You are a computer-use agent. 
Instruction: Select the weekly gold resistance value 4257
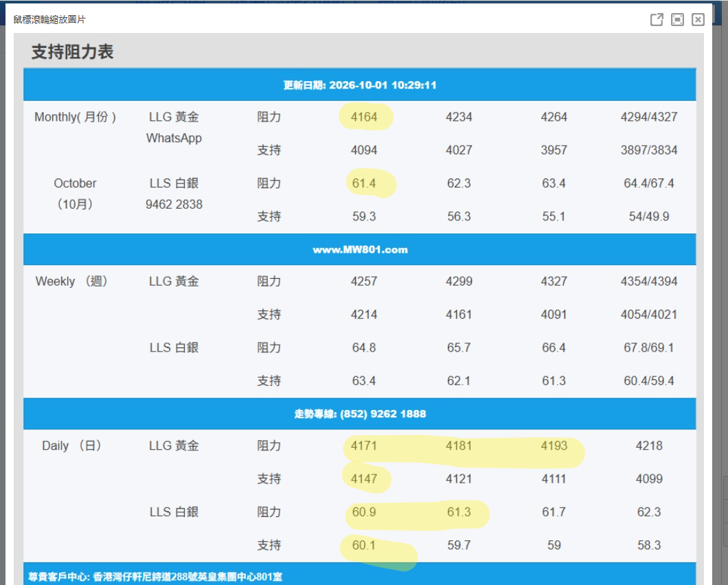[364, 282]
